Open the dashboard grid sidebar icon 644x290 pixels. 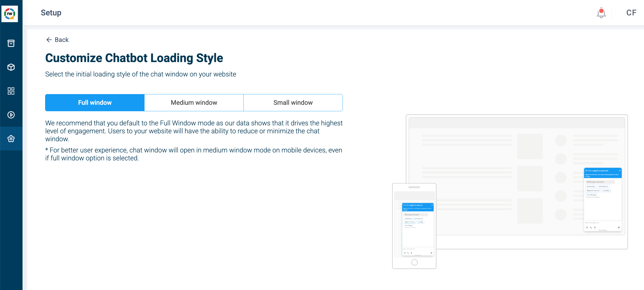click(x=11, y=91)
